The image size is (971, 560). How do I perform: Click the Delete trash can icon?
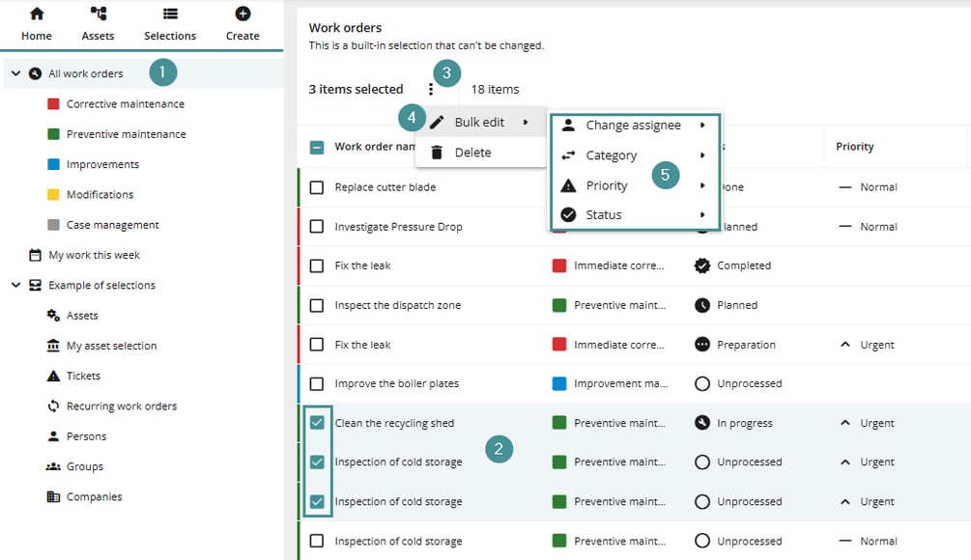pos(437,153)
